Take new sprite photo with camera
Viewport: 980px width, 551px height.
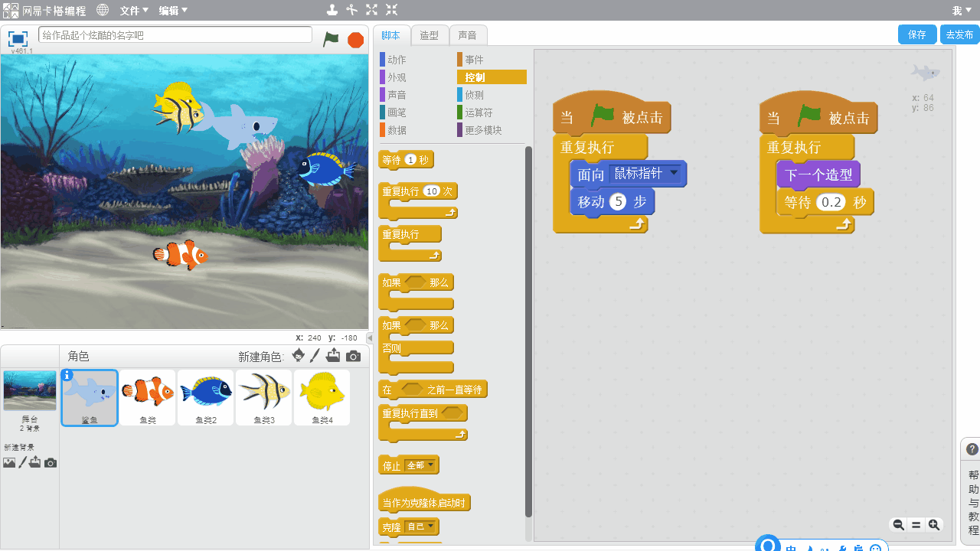[353, 357]
